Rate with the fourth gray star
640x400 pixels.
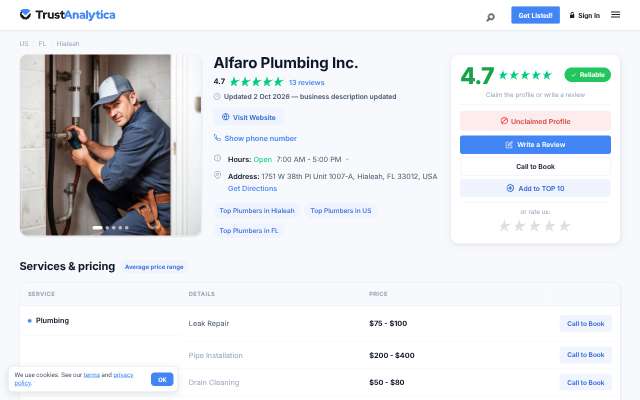(550, 226)
